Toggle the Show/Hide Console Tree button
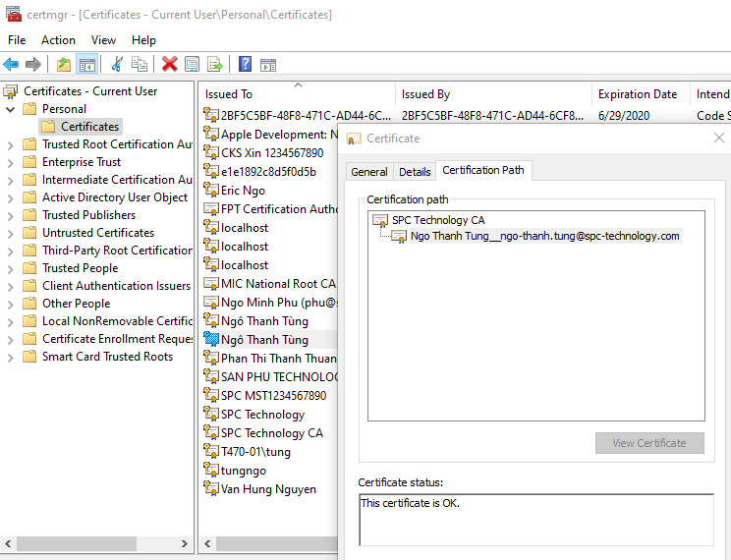The width and height of the screenshot is (731, 560). coord(87,65)
